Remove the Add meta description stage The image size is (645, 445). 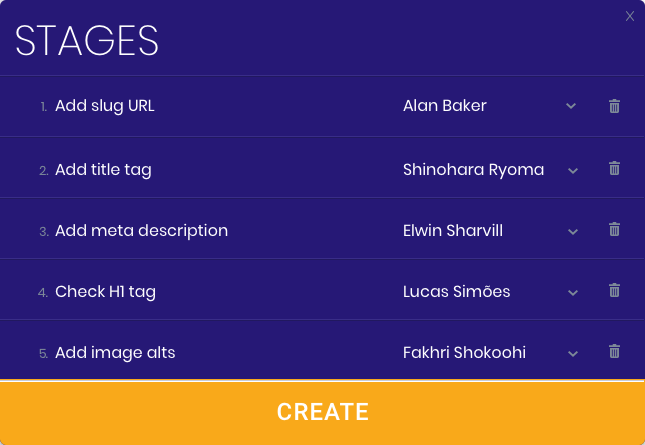614,229
